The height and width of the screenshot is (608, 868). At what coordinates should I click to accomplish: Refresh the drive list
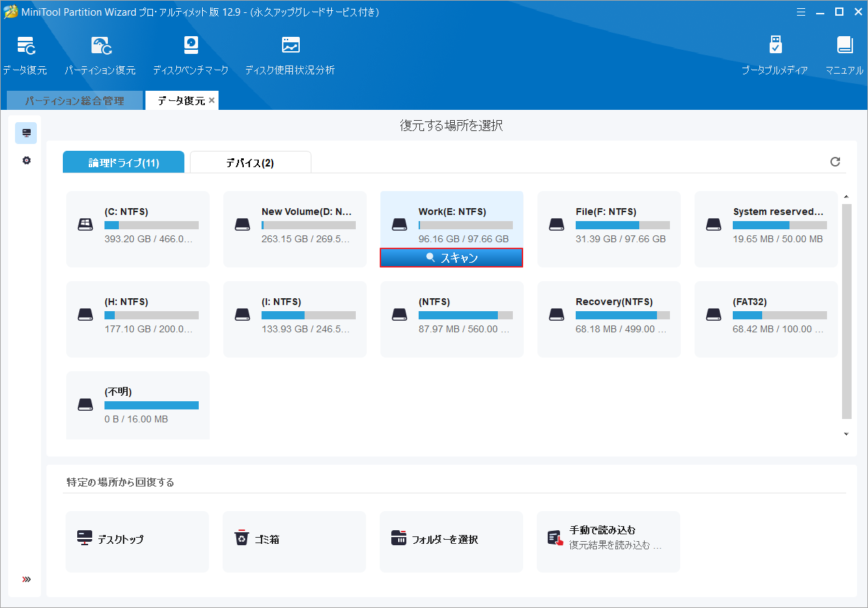point(835,162)
